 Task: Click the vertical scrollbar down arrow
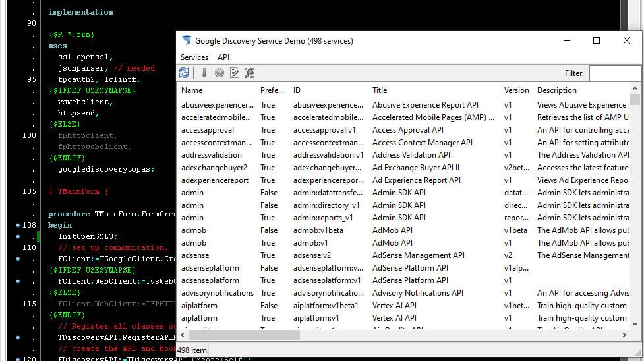point(635,324)
